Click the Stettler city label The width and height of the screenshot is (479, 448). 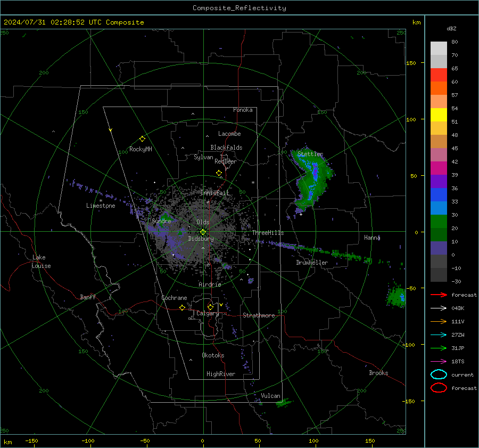310,154
